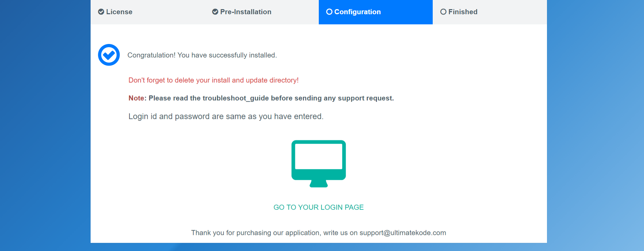Image resolution: width=644 pixels, height=251 pixels.
Task: Switch to the Pre-Installation step tab
Action: tap(262, 12)
